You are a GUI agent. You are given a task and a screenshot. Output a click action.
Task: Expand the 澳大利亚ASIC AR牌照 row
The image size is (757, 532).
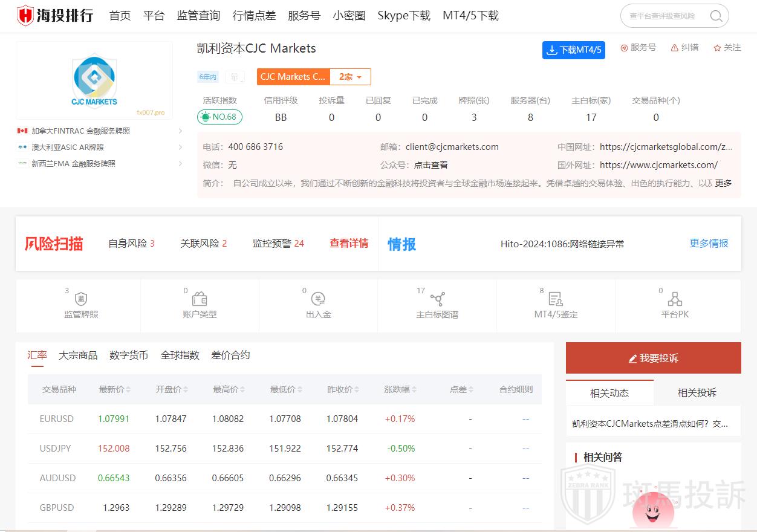click(180, 147)
